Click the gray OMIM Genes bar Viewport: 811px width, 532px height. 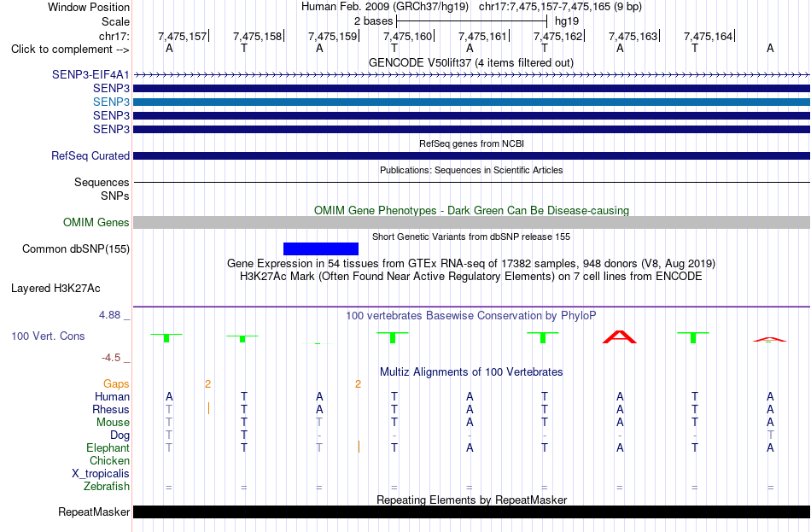471,223
